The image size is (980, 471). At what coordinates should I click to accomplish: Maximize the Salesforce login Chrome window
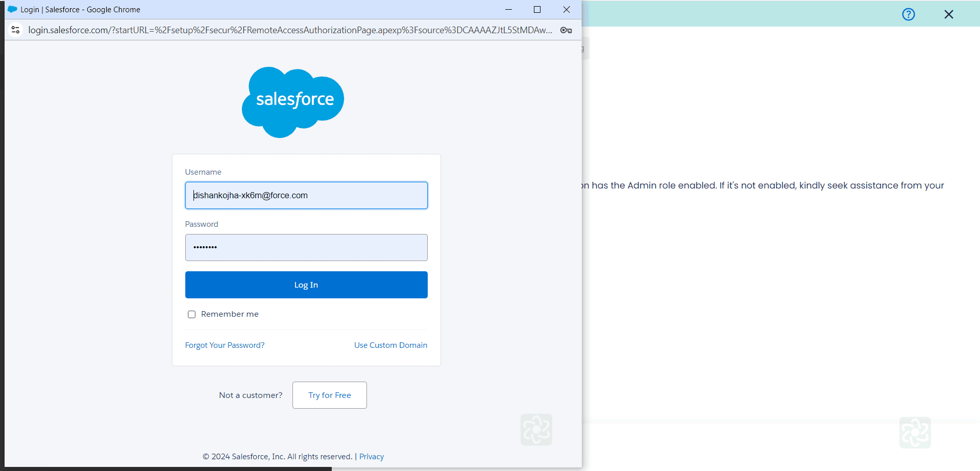click(x=537, y=9)
